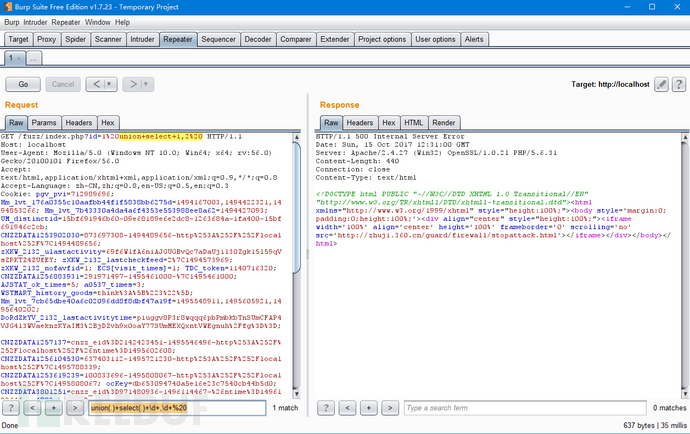This screenshot has width=690, height=434.
Task: Switch to the Intruder tool tab
Action: click(143, 39)
